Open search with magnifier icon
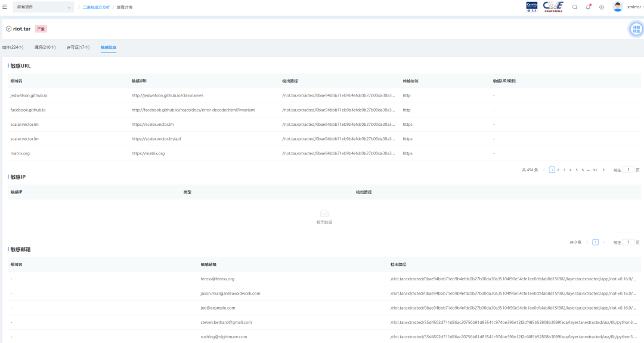 (575, 7)
